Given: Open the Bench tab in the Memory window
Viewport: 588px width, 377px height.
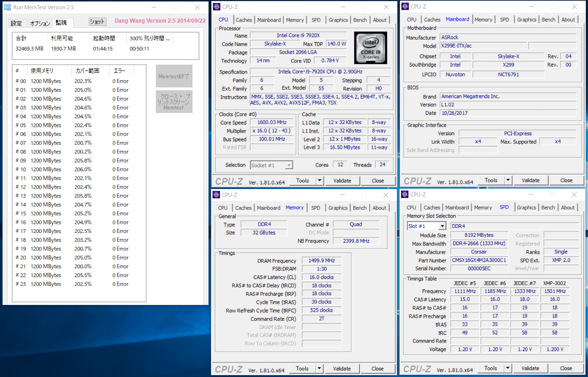Looking at the screenshot, I should 359,208.
